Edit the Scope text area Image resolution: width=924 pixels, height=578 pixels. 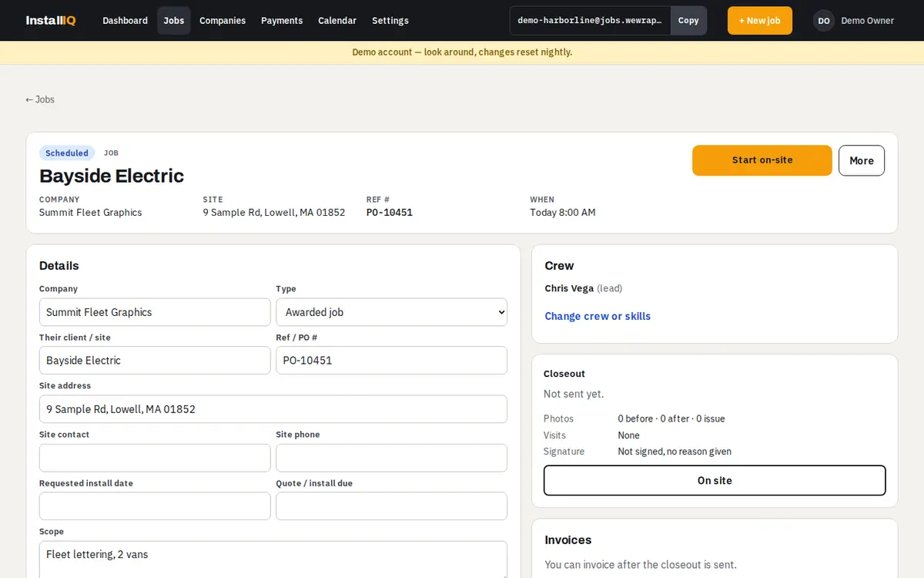point(273,560)
